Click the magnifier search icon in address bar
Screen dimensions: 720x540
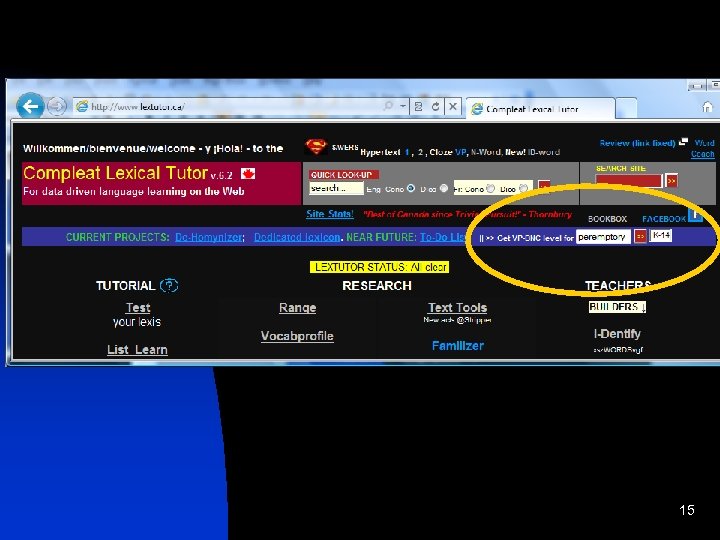point(388,107)
